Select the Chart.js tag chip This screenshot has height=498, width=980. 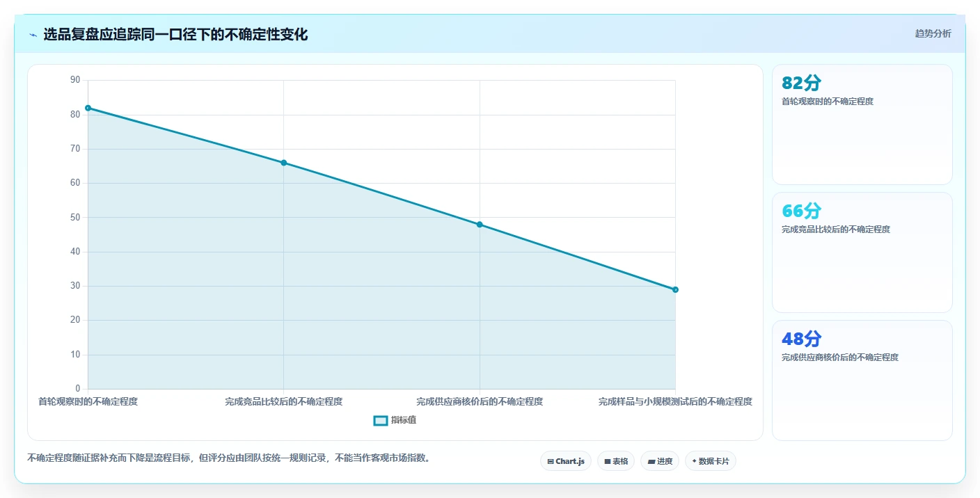click(x=566, y=461)
